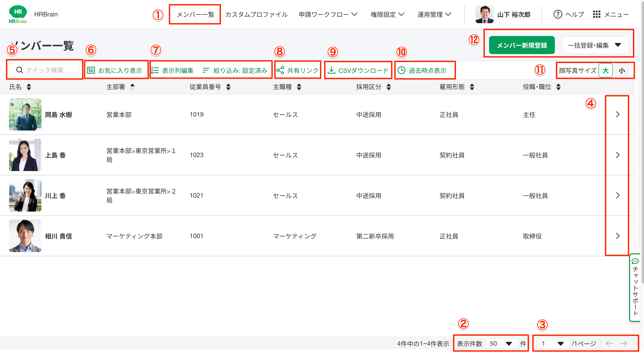The image size is (644, 361).
Task: Click user profile photo of 山下 裕次郎
Action: tap(484, 14)
